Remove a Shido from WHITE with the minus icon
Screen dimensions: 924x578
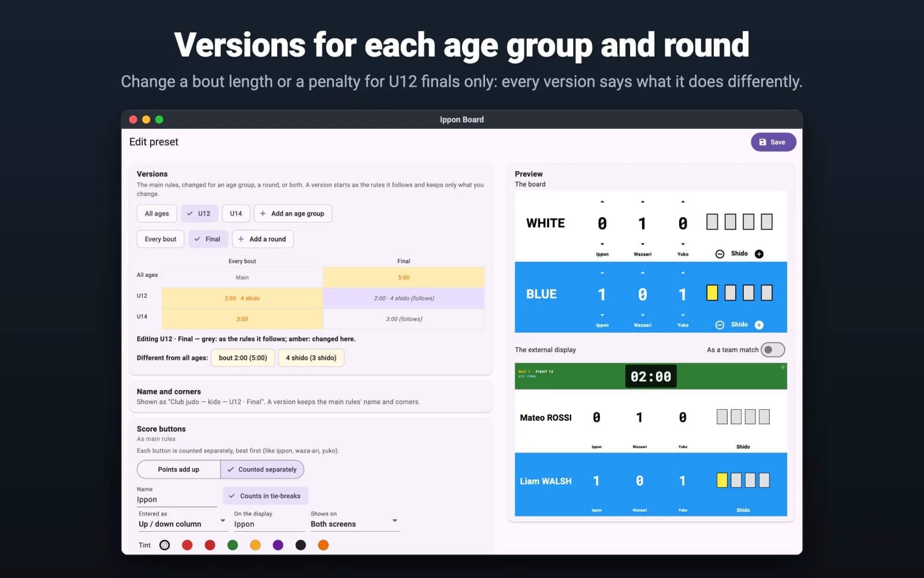tap(720, 254)
